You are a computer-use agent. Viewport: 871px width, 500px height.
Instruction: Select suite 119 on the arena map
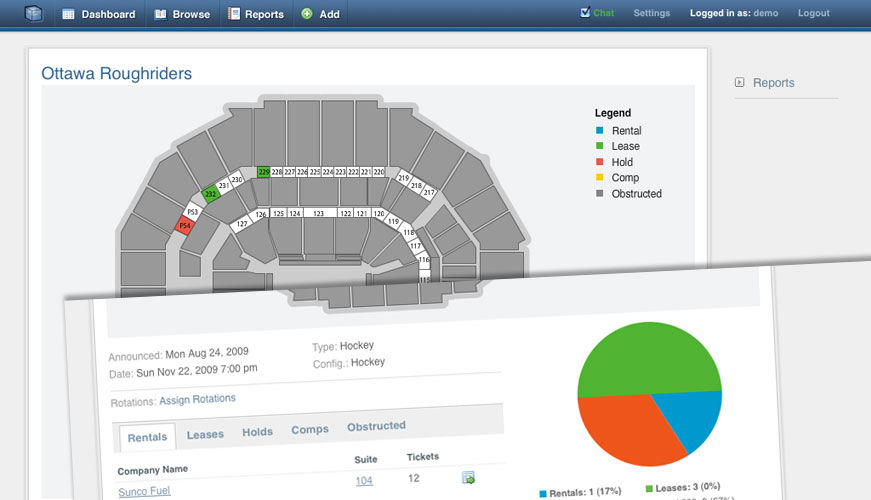394,221
